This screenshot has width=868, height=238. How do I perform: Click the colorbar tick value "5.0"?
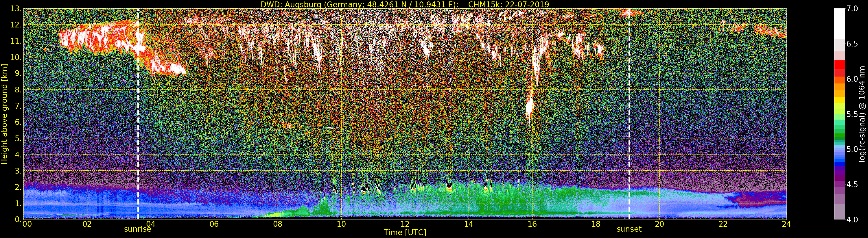852,149
